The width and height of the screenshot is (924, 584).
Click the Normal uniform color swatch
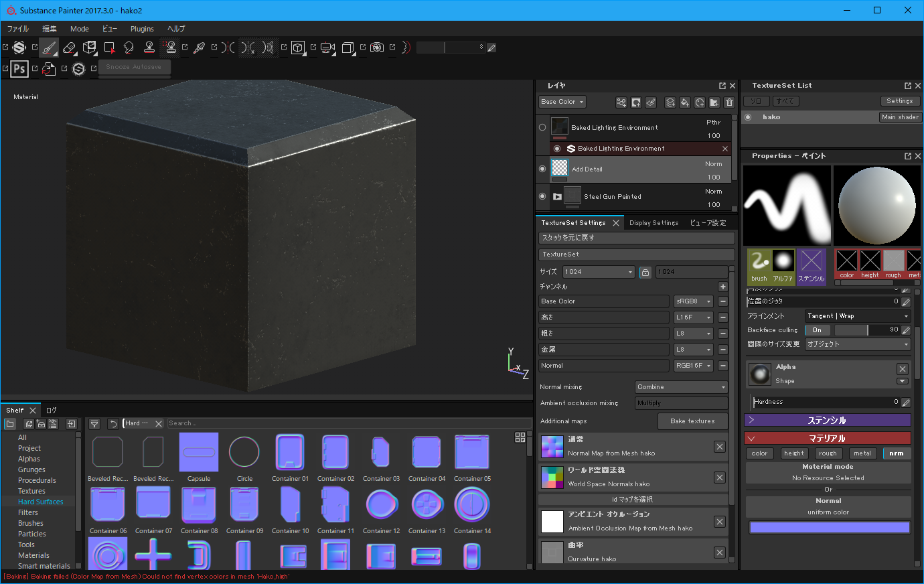[x=829, y=528]
